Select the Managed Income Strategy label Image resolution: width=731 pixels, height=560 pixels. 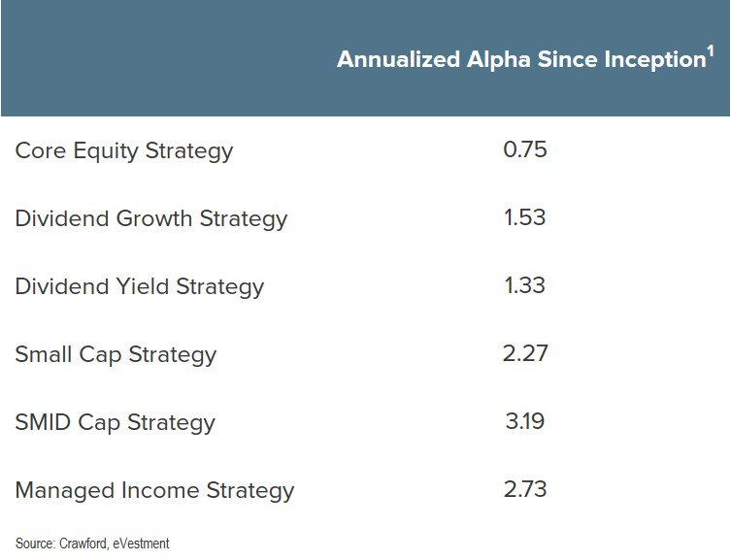154,490
